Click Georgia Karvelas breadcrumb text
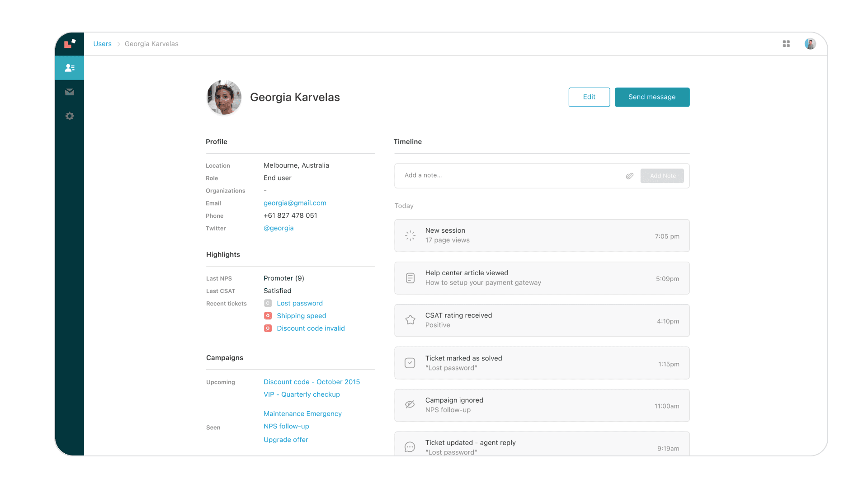Viewport: 868px width, 488px height. tap(151, 44)
